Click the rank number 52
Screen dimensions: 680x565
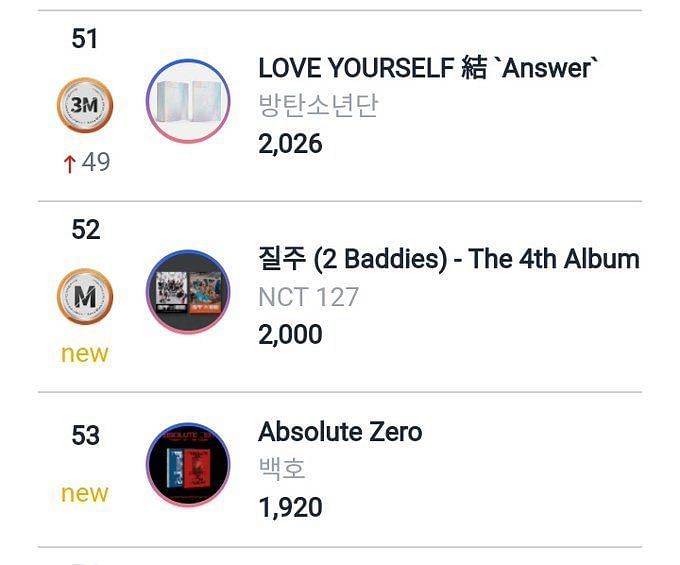coord(85,229)
